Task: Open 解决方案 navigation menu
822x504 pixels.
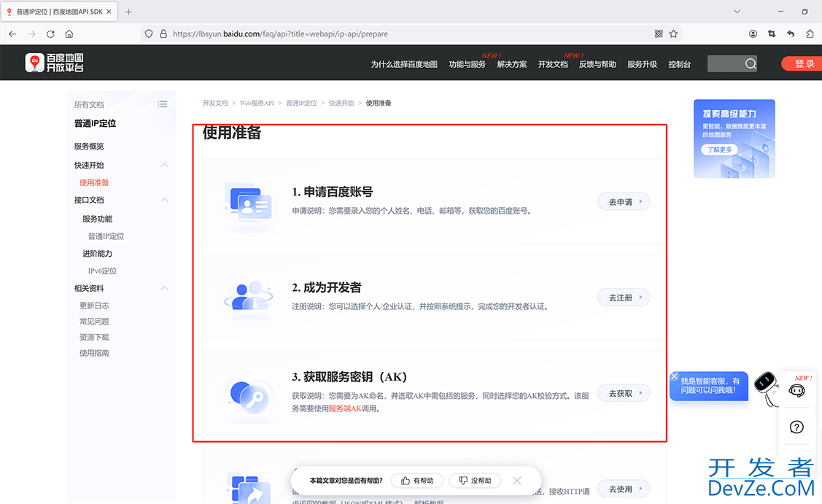Action: click(512, 64)
